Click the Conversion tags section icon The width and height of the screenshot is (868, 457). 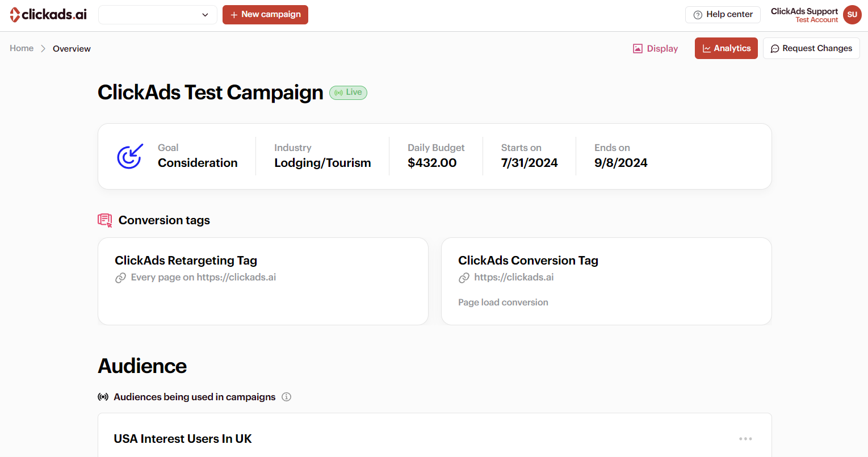105,220
